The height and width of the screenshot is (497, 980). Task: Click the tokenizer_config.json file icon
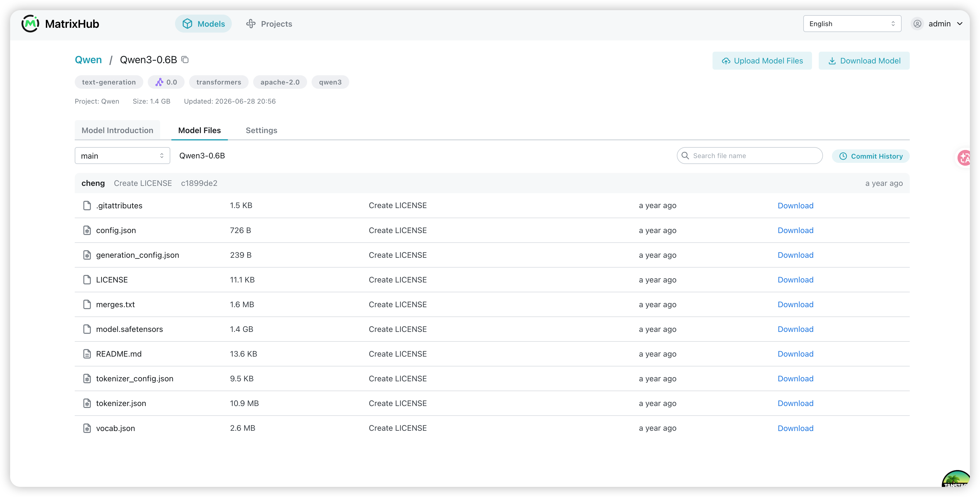87,378
